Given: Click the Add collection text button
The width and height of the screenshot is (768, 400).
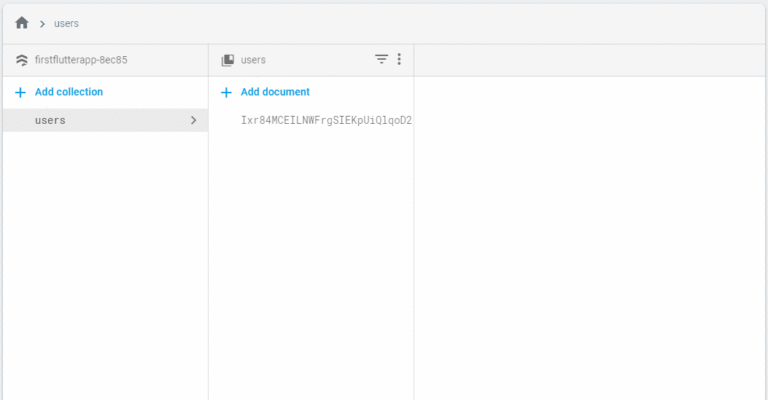Looking at the screenshot, I should click(x=69, y=92).
